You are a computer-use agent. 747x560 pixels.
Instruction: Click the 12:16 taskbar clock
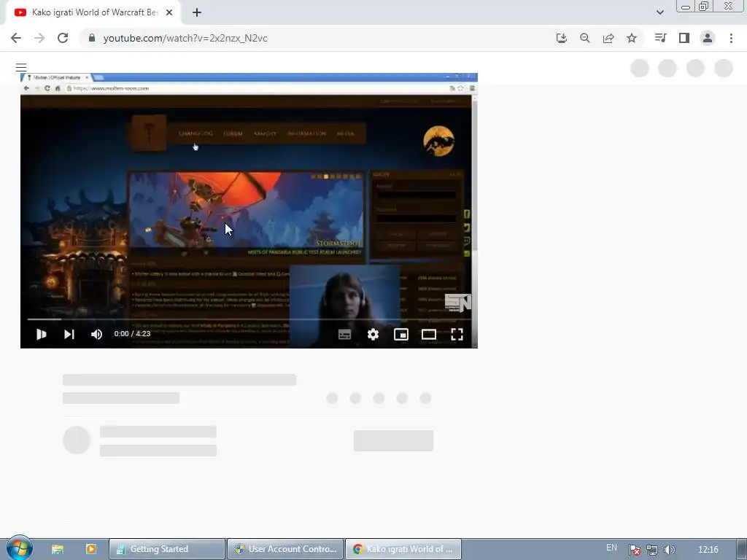tap(708, 550)
